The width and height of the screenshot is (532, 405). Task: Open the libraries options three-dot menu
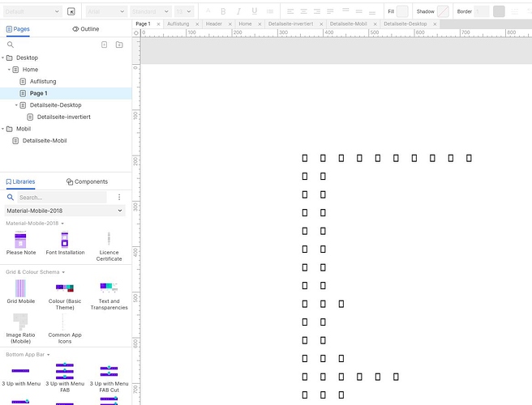tap(119, 197)
